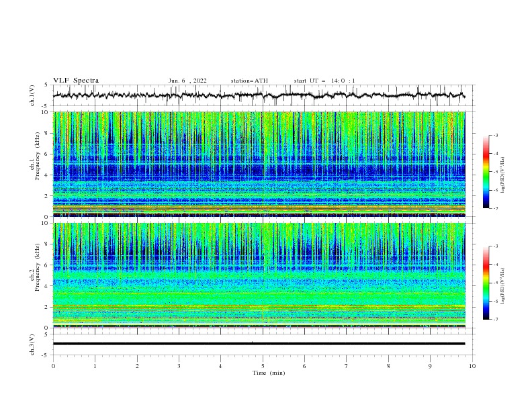Click the time axis tick label "0"
The image size is (532, 411).
(53, 366)
